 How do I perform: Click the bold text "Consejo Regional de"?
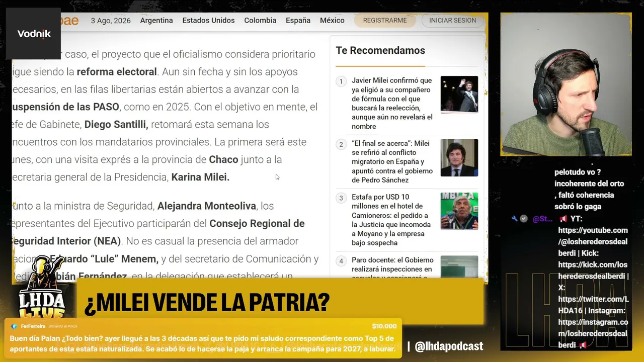click(257, 223)
